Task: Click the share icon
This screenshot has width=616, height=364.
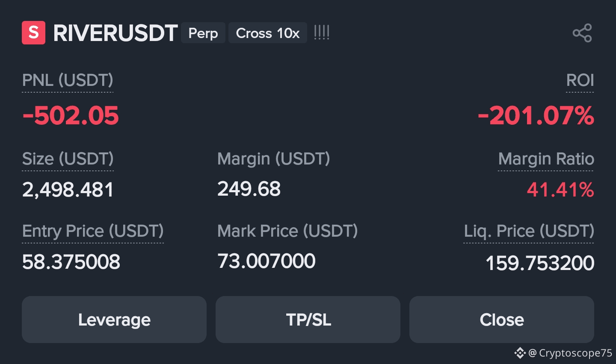Action: coord(582,33)
